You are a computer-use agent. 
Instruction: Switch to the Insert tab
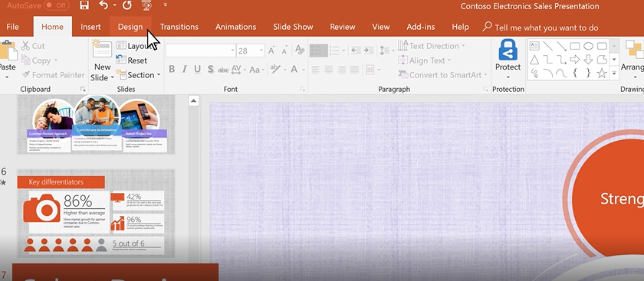pyautogui.click(x=90, y=27)
